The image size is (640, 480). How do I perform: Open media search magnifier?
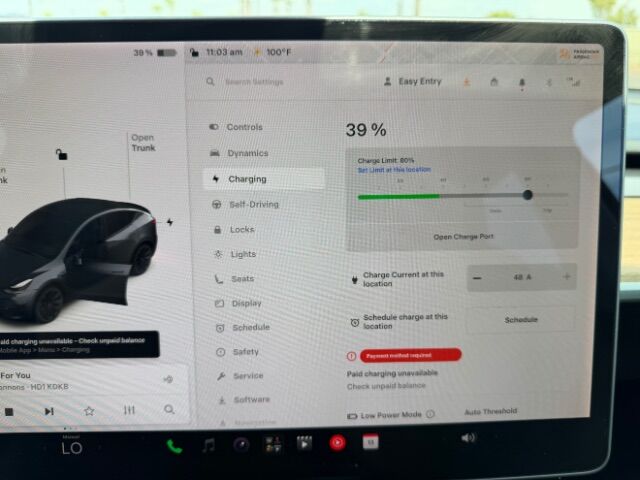coord(169,409)
